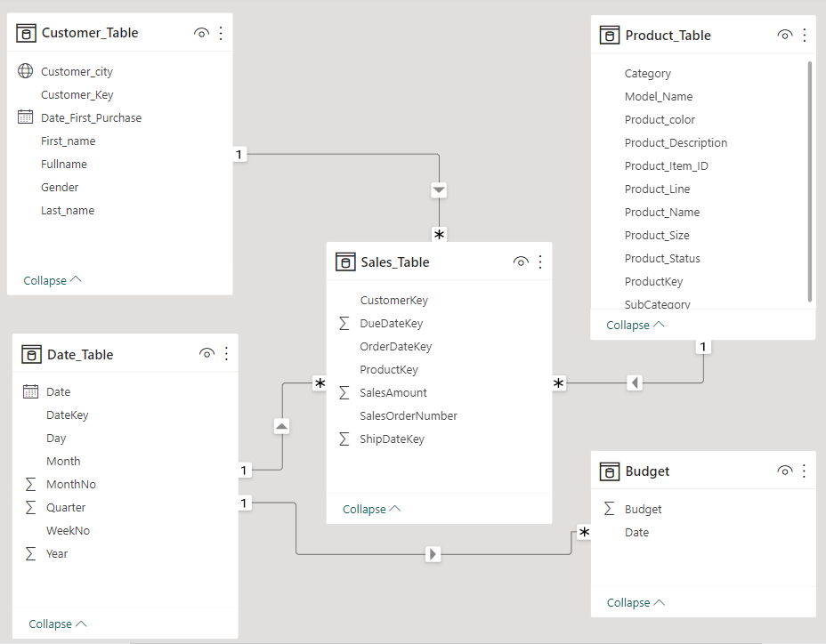Select the Date field in Budget table
The image size is (826, 644).
636,532
